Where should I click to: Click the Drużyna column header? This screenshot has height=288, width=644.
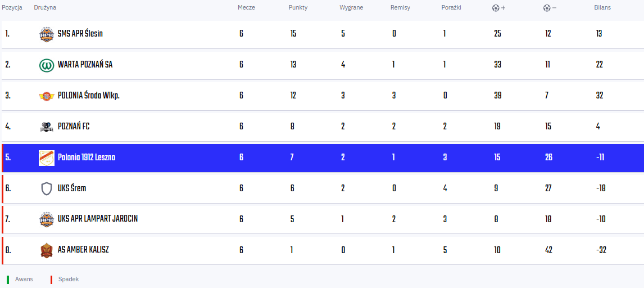[45, 7]
